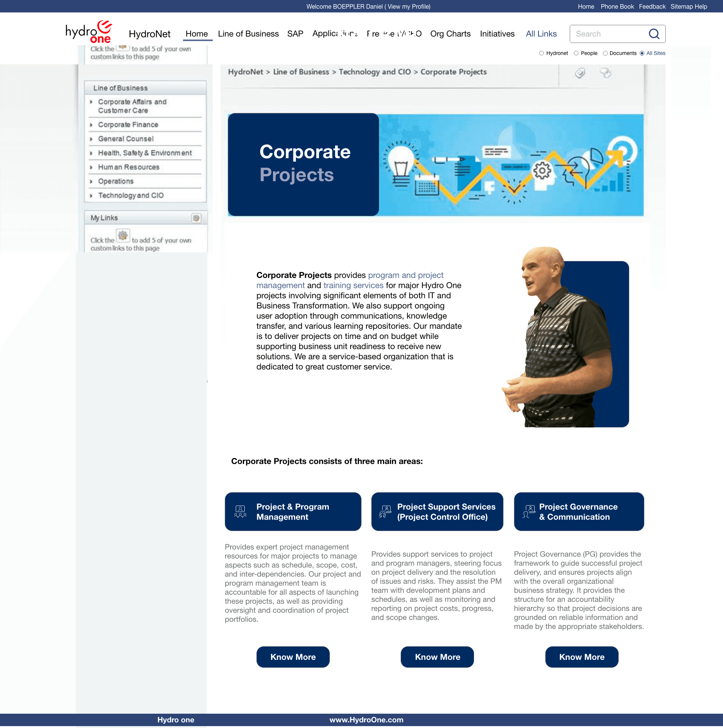Click the HydroNet site title
Image resolution: width=723 pixels, height=728 pixels.
(x=149, y=34)
